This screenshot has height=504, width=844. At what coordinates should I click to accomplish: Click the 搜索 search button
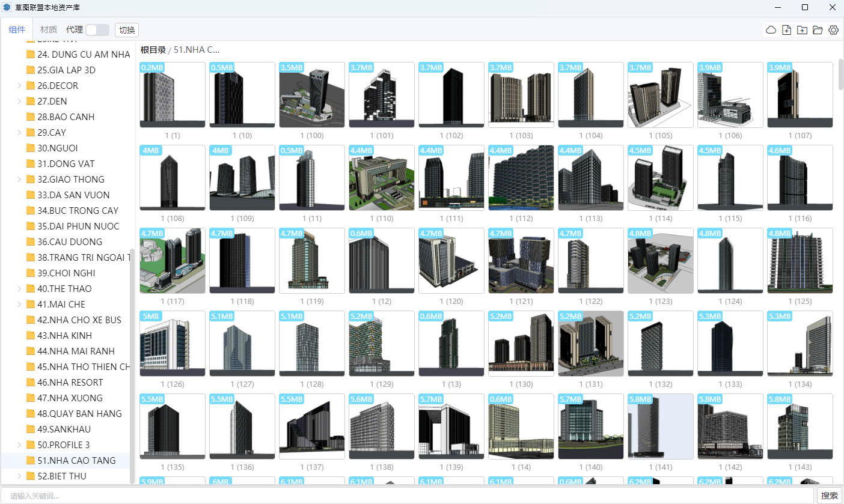pyautogui.click(x=829, y=496)
